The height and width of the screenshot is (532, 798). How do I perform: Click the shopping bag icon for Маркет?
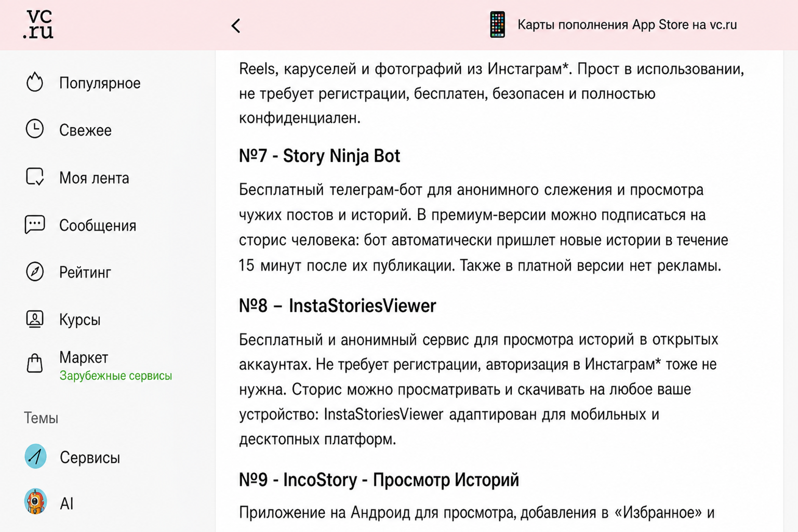pyautogui.click(x=35, y=363)
